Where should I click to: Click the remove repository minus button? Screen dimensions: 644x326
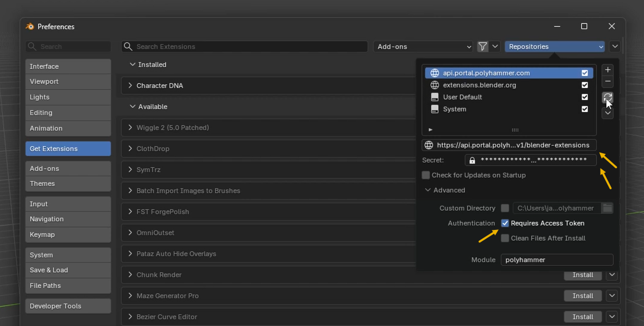pos(607,81)
